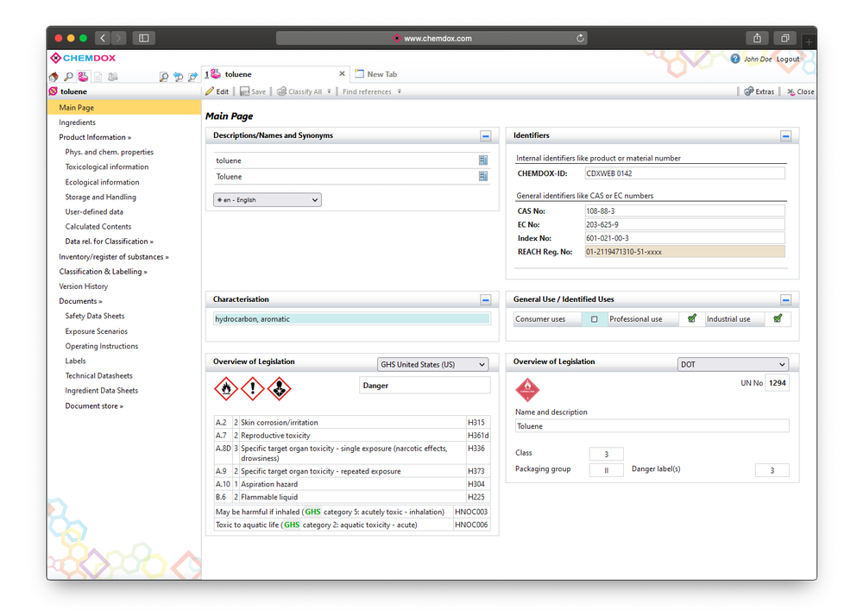Click the home icon in the CHEMDOX toolbar

point(54,77)
